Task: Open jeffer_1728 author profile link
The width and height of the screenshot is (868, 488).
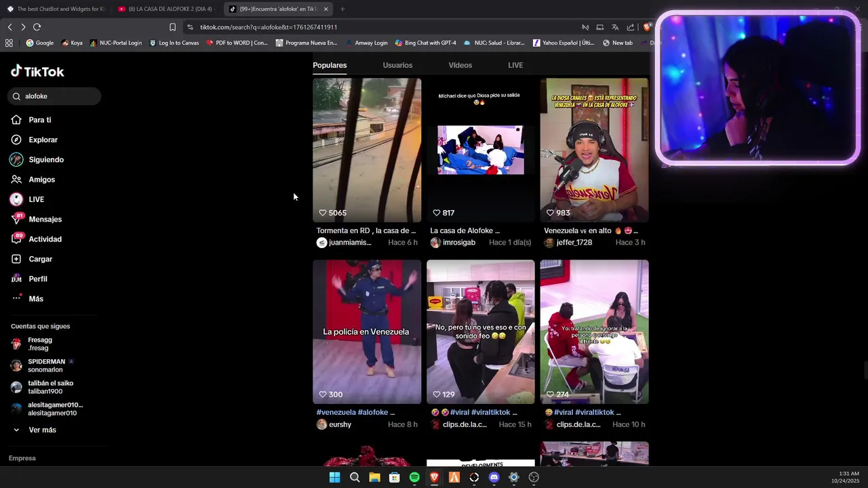Action: pos(568,243)
